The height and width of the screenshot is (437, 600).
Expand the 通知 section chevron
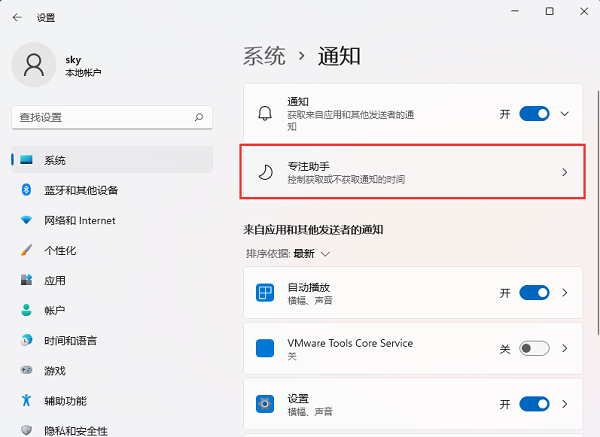(x=565, y=114)
